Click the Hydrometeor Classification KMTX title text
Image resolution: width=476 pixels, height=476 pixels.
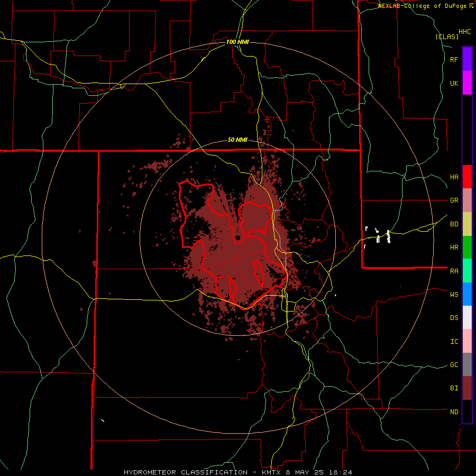[238, 472]
